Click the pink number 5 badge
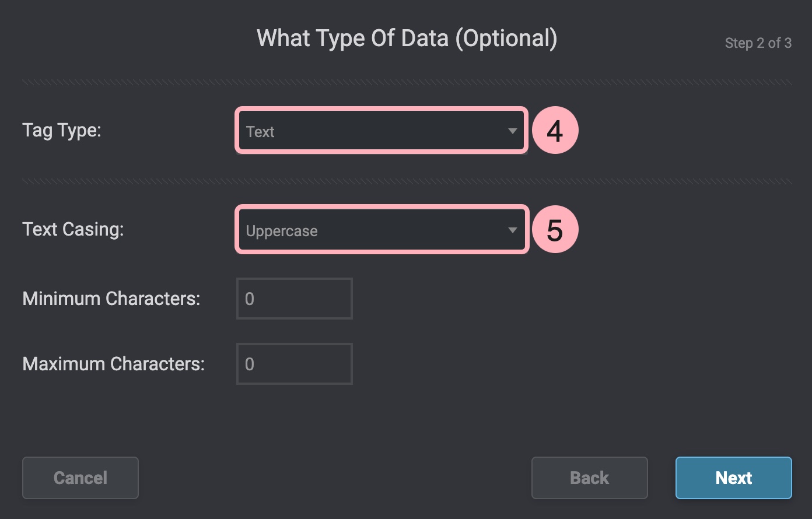The width and height of the screenshot is (812, 519). tap(555, 230)
